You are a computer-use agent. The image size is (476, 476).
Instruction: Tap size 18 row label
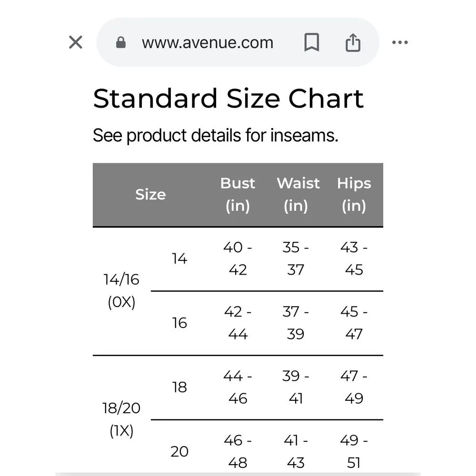tap(179, 387)
